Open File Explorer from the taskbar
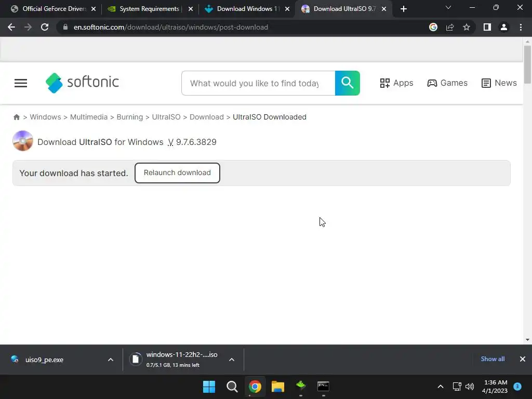Screen dimensions: 532x399 (x=277, y=387)
